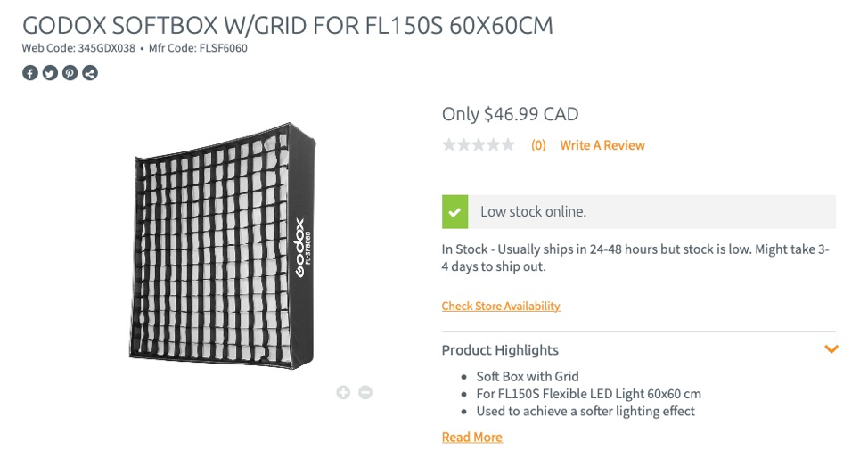868x458 pixels.
Task: Pin this product using the Pinterest icon
Action: click(x=70, y=73)
